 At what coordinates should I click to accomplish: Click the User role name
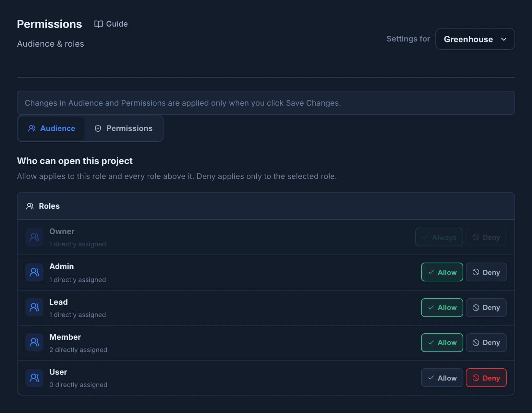pos(58,372)
